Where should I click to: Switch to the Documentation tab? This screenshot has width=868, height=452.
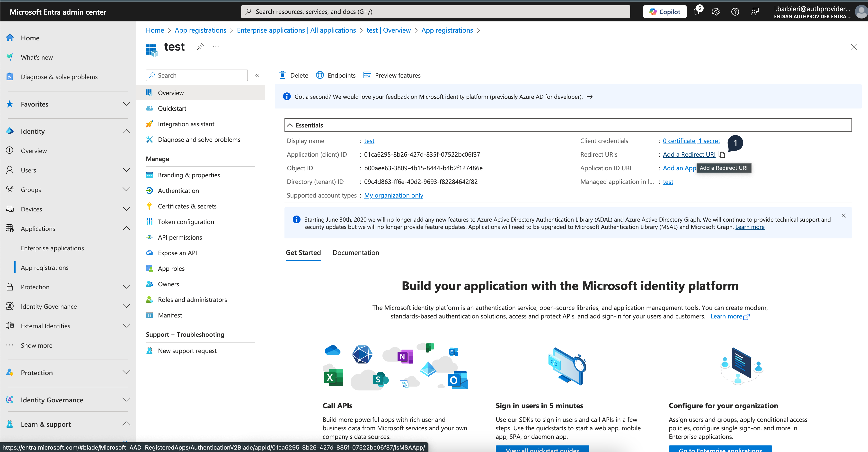coord(356,253)
